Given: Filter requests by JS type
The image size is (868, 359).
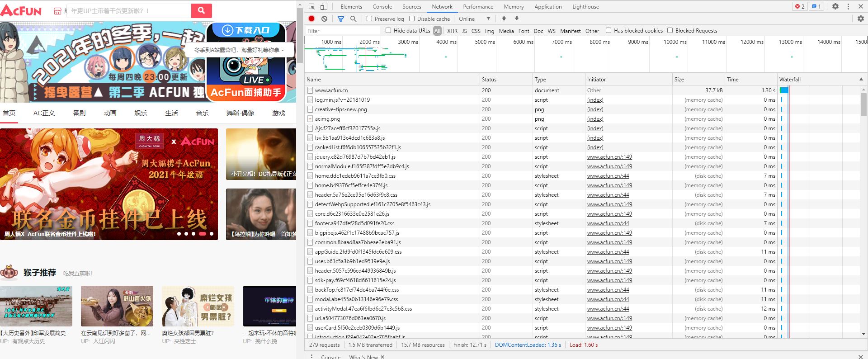Looking at the screenshot, I should pyautogui.click(x=464, y=31).
